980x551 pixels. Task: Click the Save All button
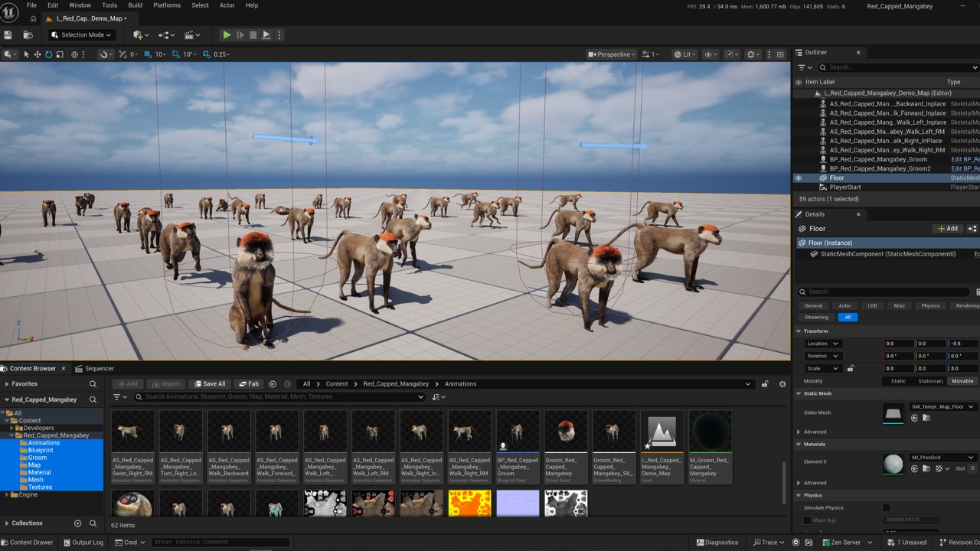click(x=210, y=383)
